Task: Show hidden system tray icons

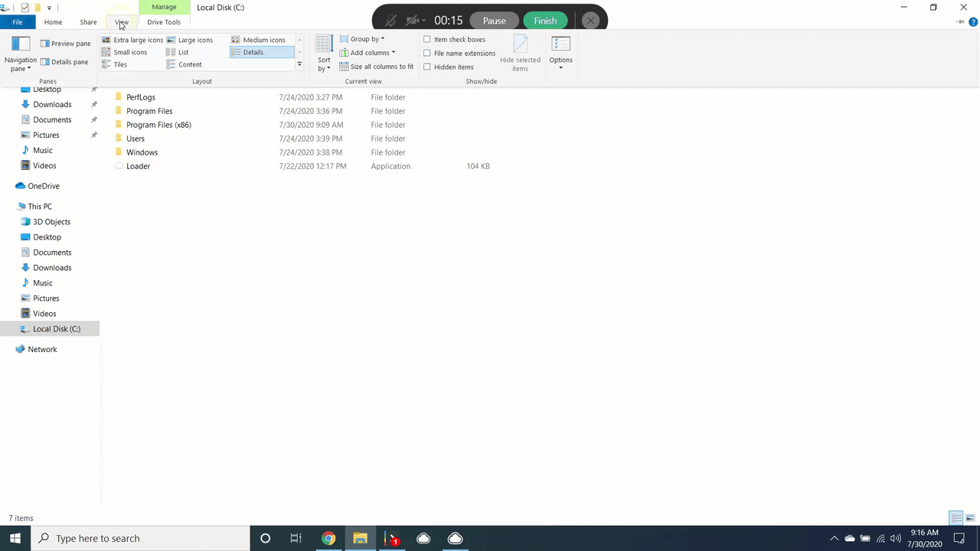Action: (834, 538)
